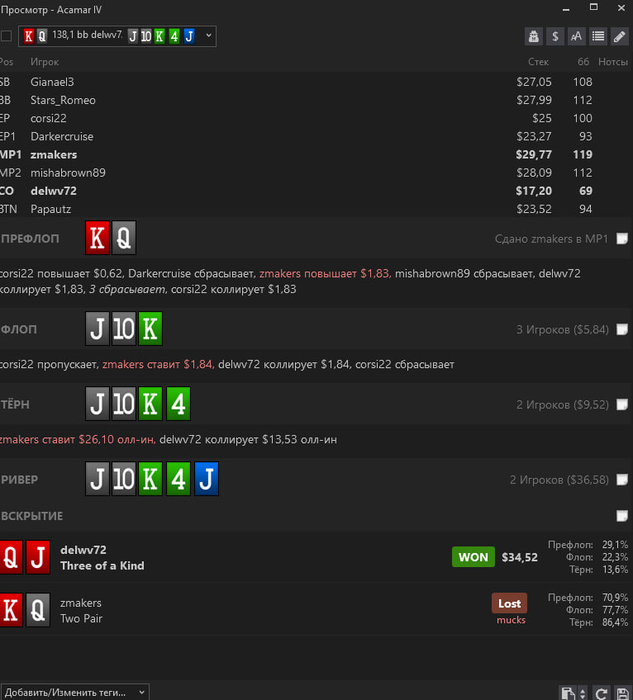
Task: Click the '2 Игроков ($36,58)' river pot label
Action: (559, 479)
